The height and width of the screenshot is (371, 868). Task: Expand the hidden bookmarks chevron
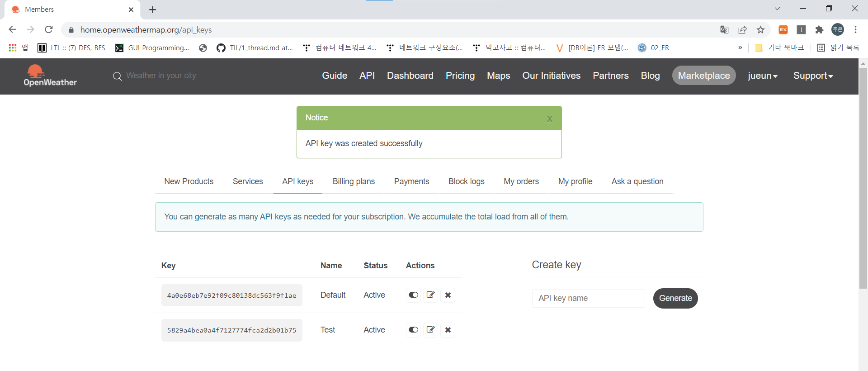point(740,48)
